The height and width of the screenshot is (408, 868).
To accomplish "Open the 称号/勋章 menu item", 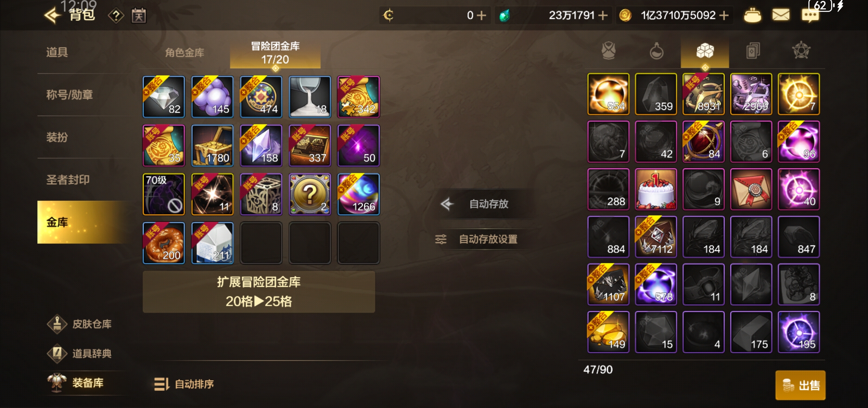I will coord(69,95).
